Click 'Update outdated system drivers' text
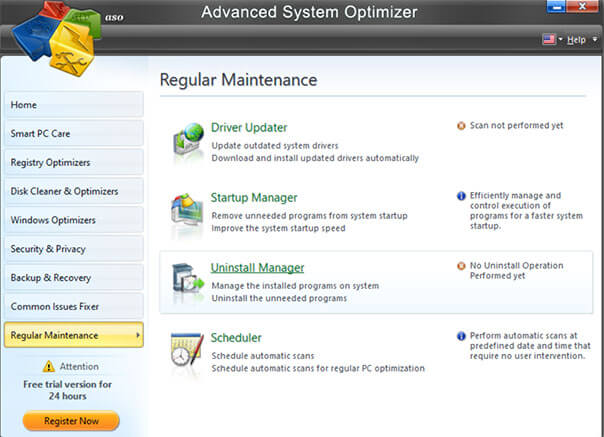Image resolution: width=604 pixels, height=437 pixels. [x=275, y=146]
